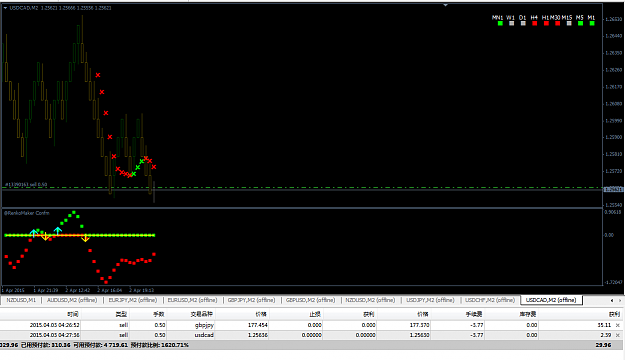The height and width of the screenshot is (360, 625).
Task: Open the EURJPY,M2 (offline) tab
Action: pos(133,300)
